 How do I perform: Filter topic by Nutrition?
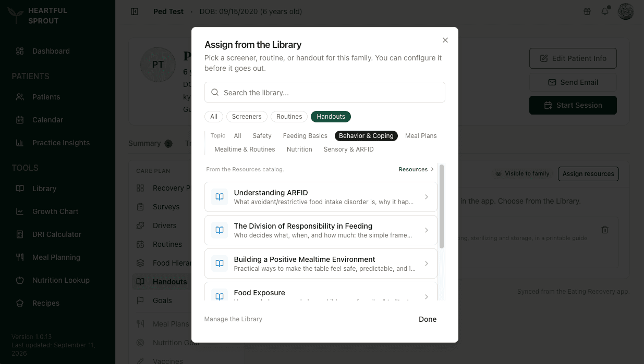(299, 149)
